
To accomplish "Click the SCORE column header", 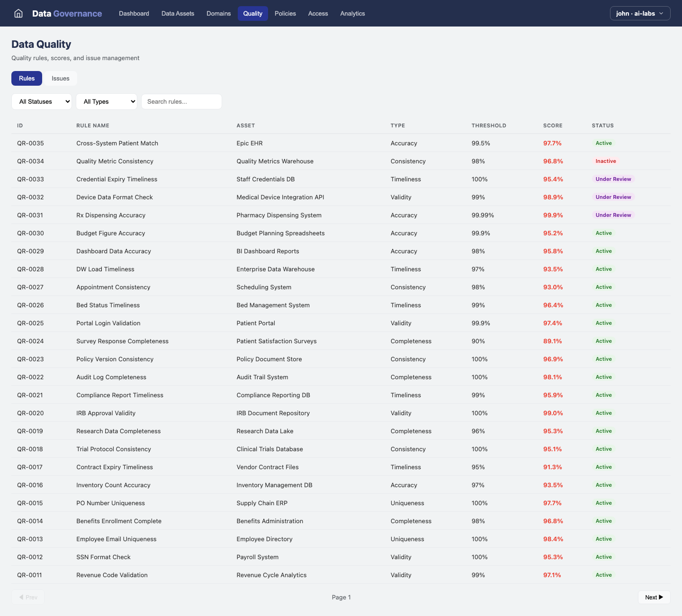I will pos(553,125).
